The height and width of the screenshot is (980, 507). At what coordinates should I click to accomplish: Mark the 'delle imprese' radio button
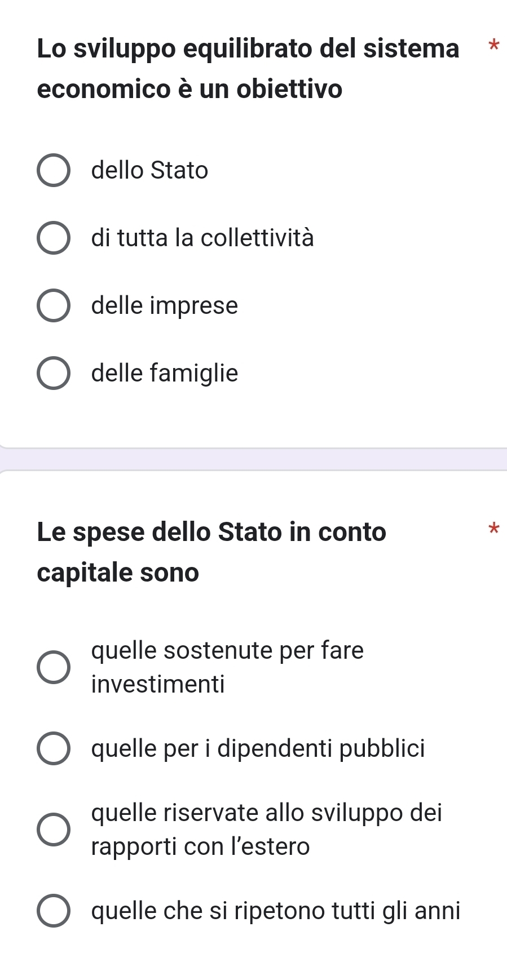click(54, 306)
